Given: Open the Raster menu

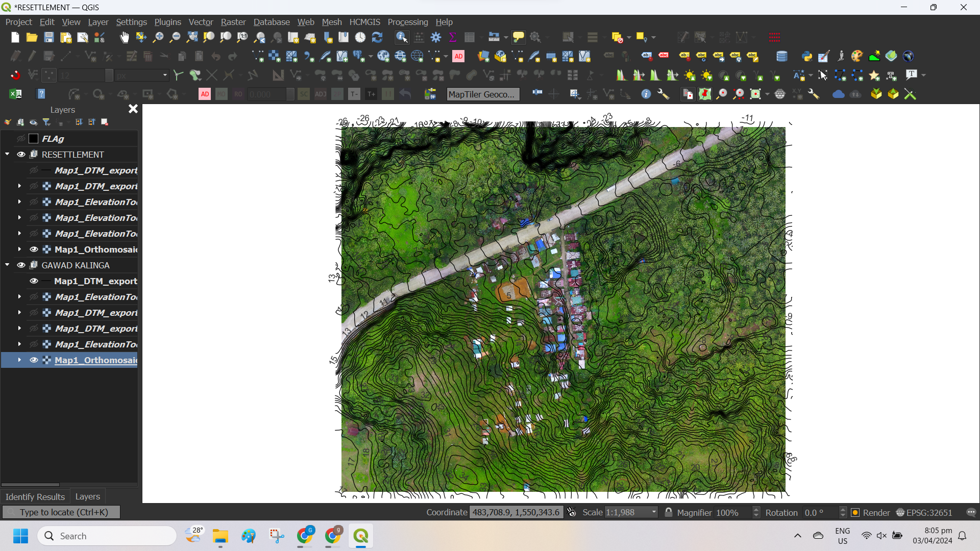Looking at the screenshot, I should tap(233, 22).
